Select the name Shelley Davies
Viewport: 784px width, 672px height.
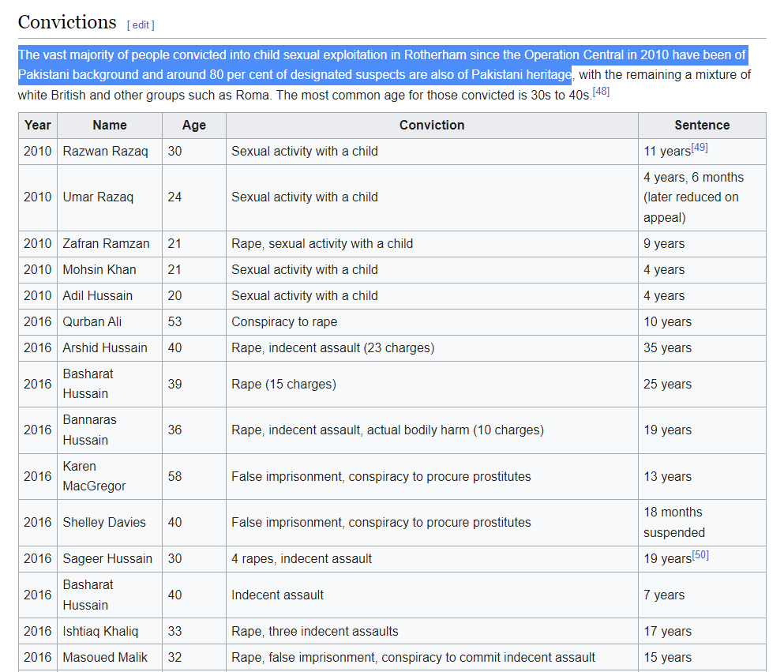click(104, 522)
